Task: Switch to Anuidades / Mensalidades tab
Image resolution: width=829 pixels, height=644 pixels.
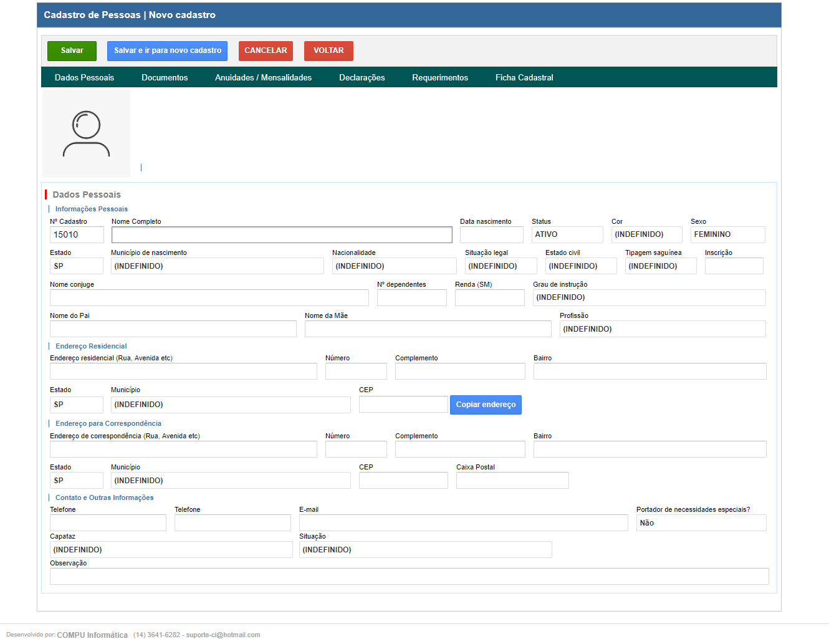Action: 263,78
